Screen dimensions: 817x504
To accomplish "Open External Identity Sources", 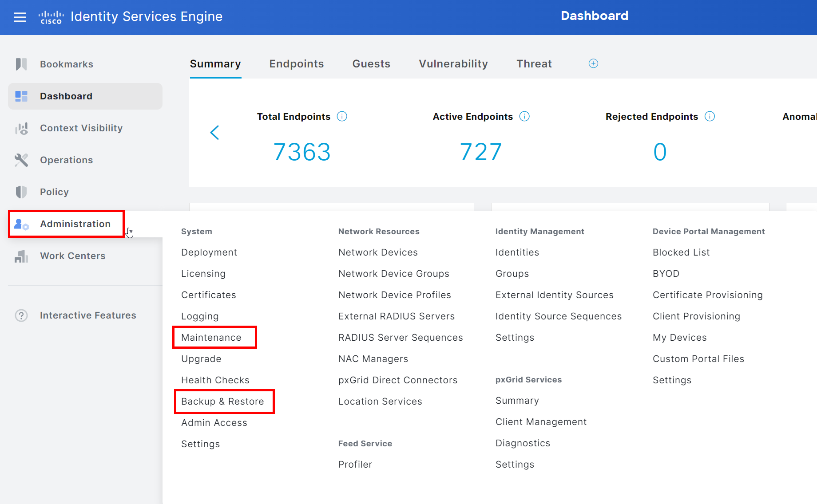I will [554, 295].
